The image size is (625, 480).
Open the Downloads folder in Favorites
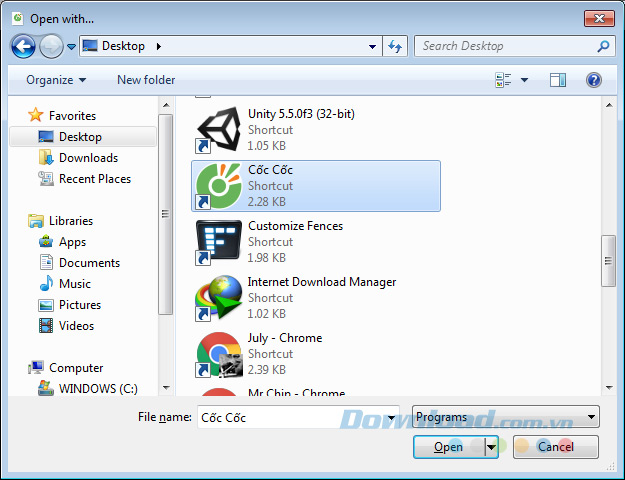coord(88,158)
